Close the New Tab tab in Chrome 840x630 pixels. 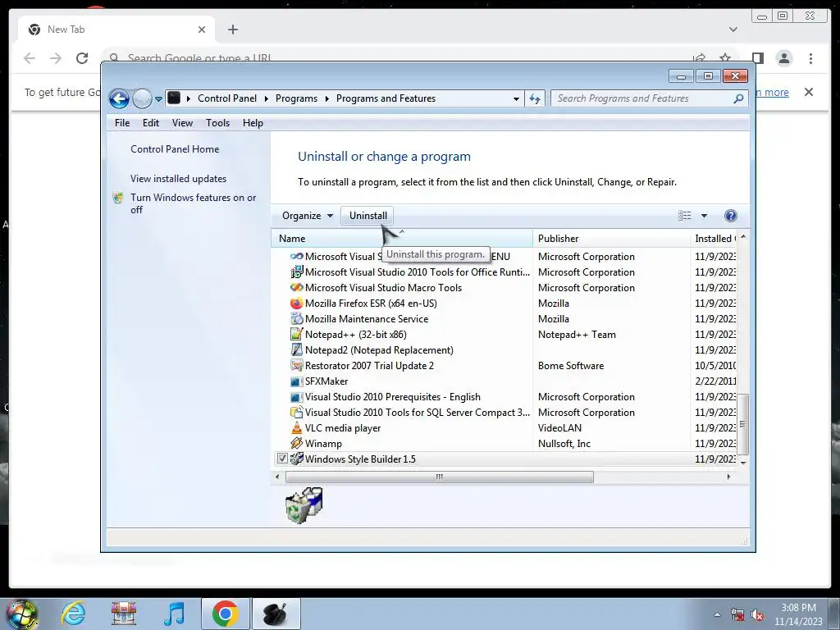click(202, 30)
